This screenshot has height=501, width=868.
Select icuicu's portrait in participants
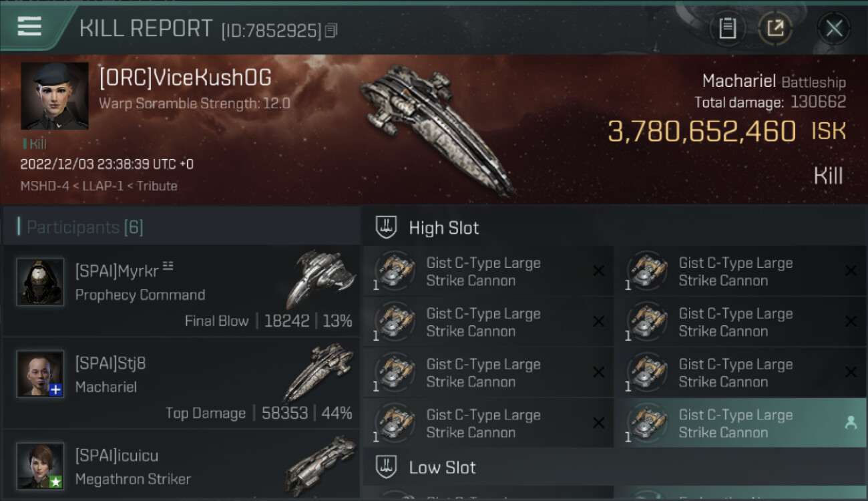tap(40, 466)
